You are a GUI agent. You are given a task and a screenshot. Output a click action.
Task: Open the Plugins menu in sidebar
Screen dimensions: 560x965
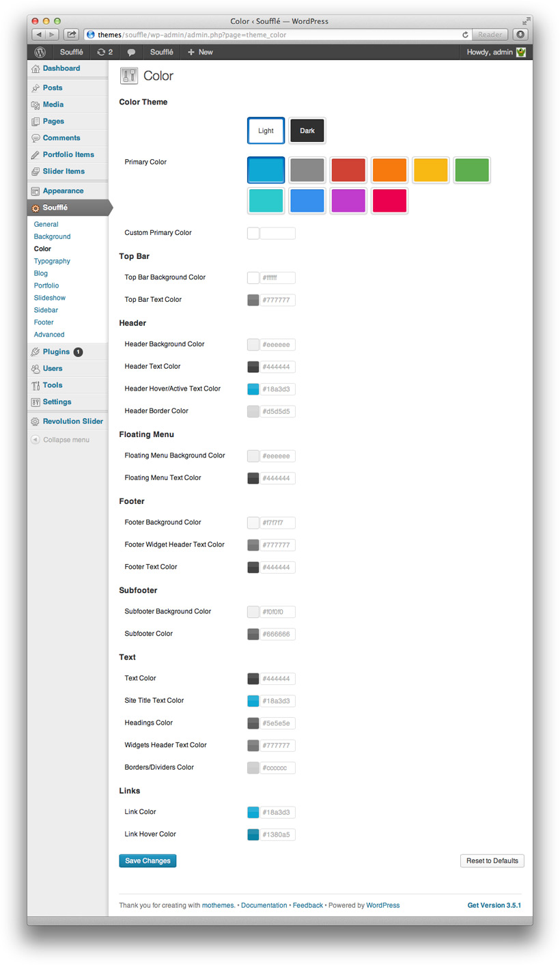[56, 352]
